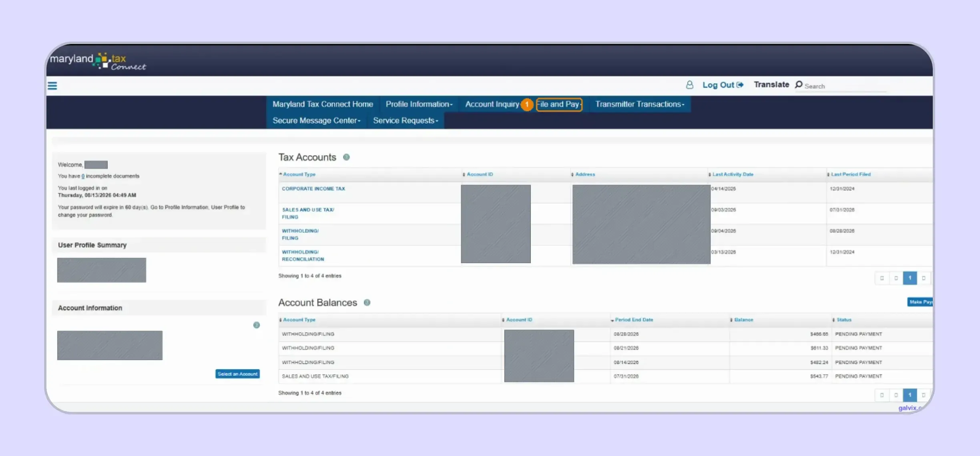The width and height of the screenshot is (980, 456).
Task: Go to Maryland Tax Connect Home
Action: pos(323,104)
